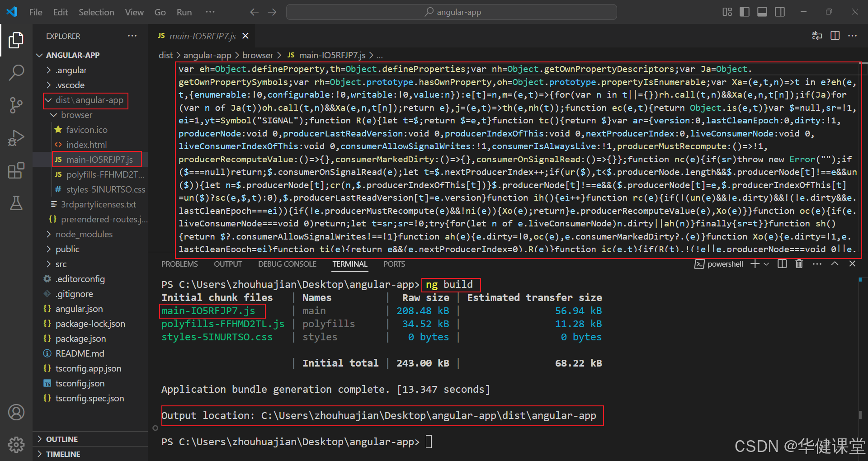The height and width of the screenshot is (461, 868).
Task: Switch to the OUTPUT panel tab
Action: pos(228,264)
